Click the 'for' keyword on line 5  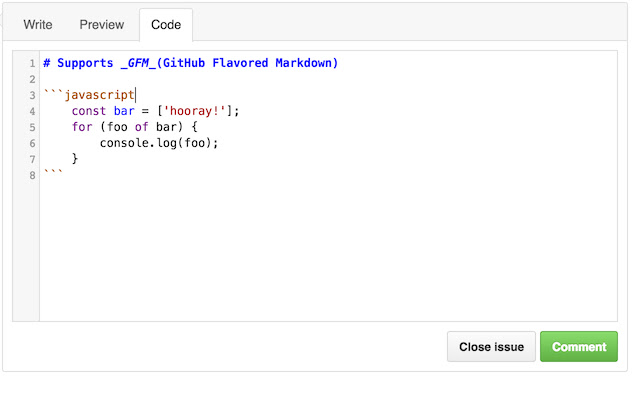82,127
